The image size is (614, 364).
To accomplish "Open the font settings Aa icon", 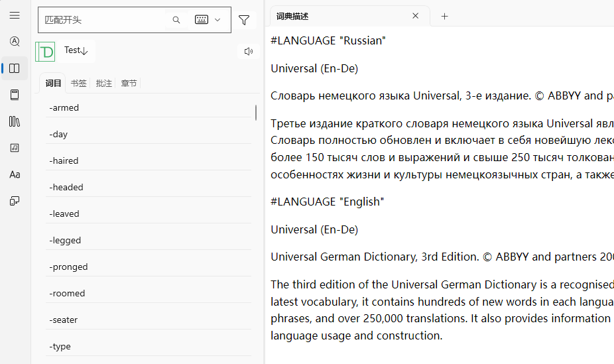I will (x=15, y=174).
